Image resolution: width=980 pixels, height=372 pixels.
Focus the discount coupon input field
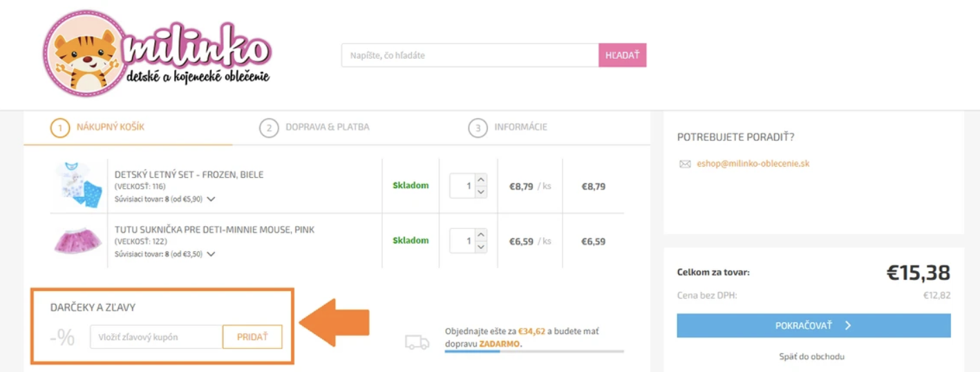(x=156, y=337)
